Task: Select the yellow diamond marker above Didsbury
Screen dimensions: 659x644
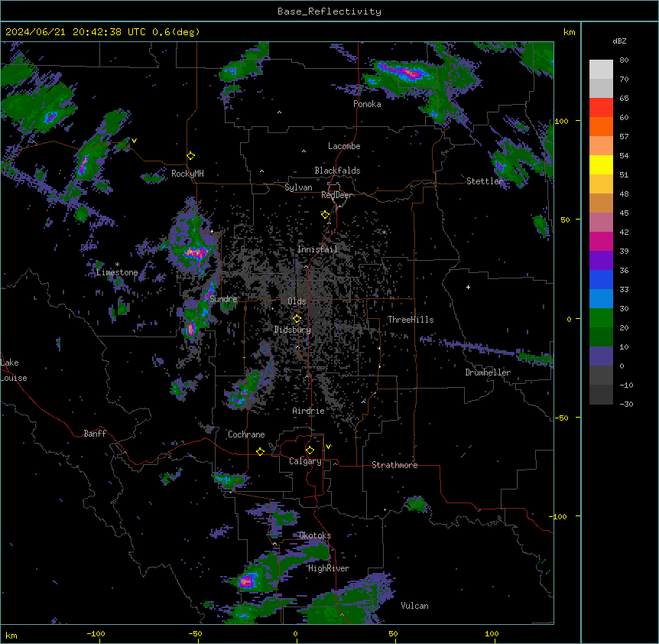Action: coord(297,319)
